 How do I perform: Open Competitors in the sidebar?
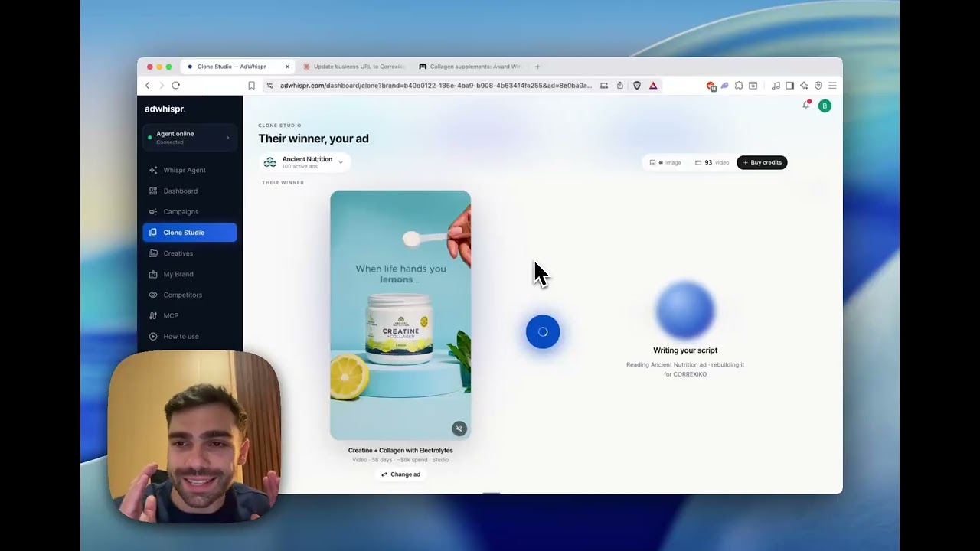pos(190,295)
